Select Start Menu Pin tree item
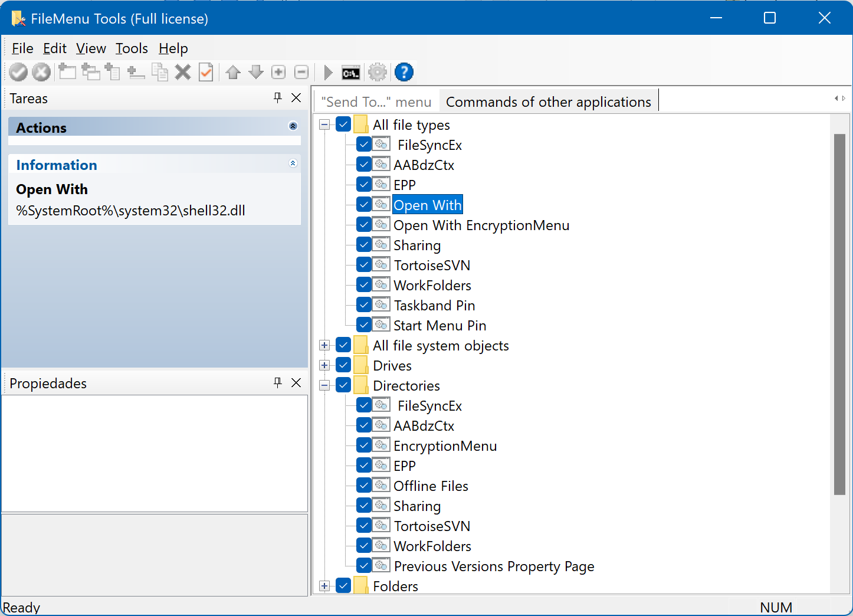This screenshot has width=853, height=616. tap(439, 325)
